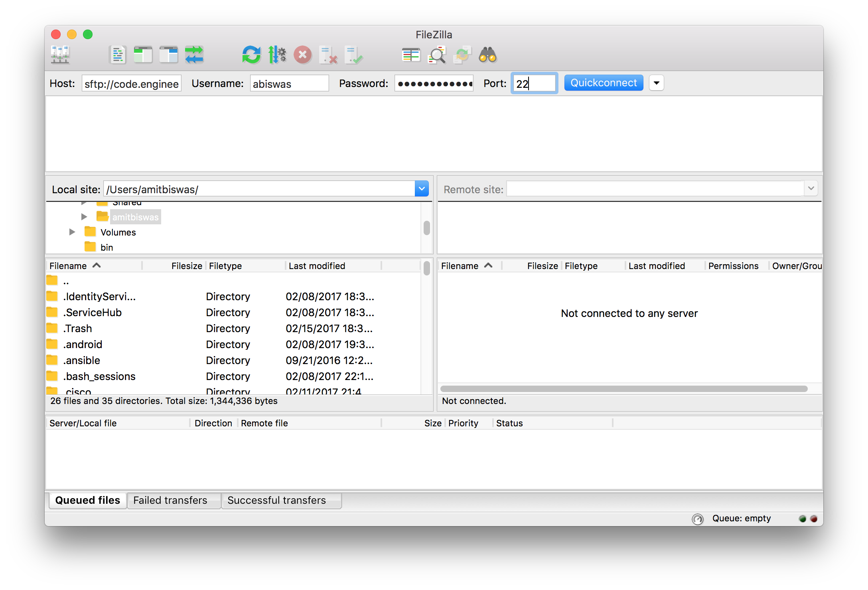Image resolution: width=868 pixels, height=590 pixels.
Task: Expand the Volumes tree folder
Action: point(72,232)
